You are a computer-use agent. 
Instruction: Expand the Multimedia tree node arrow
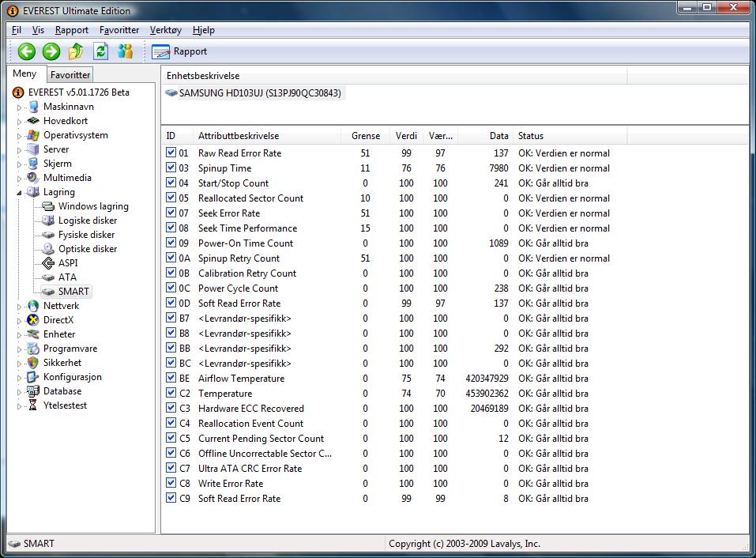[x=19, y=179]
